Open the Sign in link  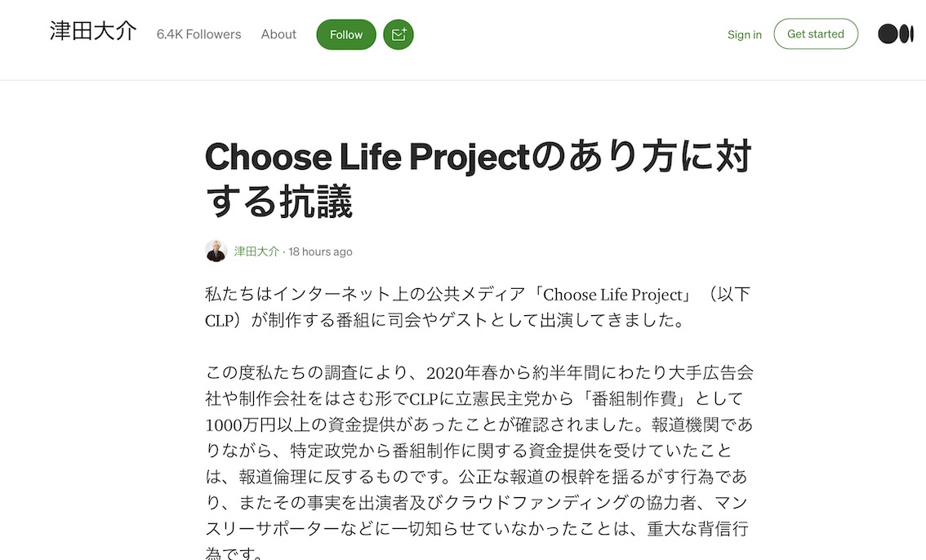coord(744,35)
